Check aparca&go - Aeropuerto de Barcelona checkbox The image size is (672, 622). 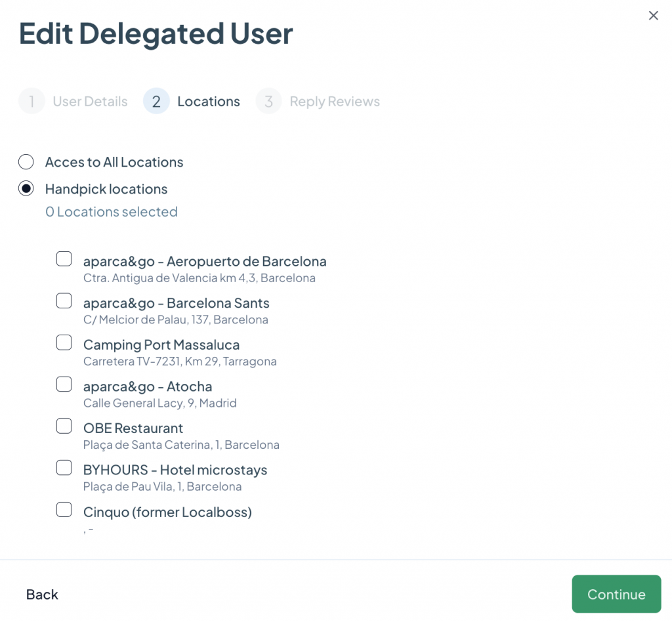coord(64,259)
